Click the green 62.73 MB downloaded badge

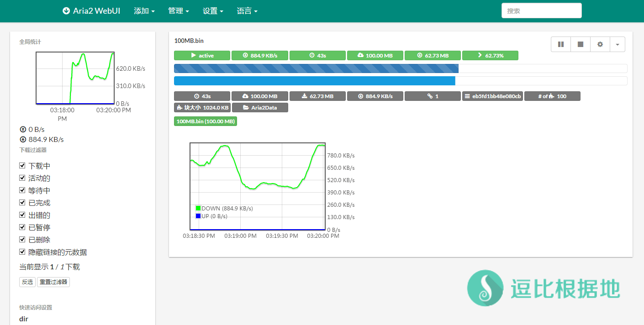pyautogui.click(x=433, y=56)
